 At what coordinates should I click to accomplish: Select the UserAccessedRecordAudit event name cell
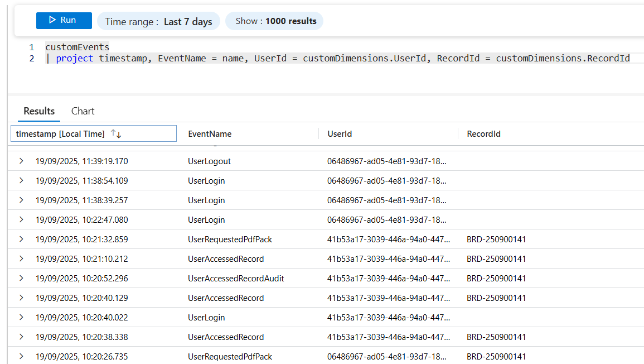point(236,279)
